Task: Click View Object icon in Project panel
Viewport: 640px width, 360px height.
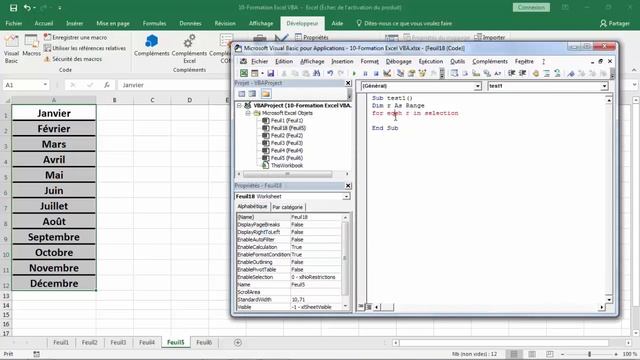Action: [252, 94]
